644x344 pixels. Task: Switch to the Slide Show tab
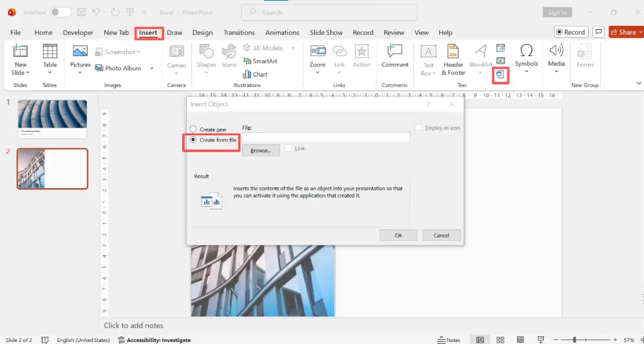326,32
